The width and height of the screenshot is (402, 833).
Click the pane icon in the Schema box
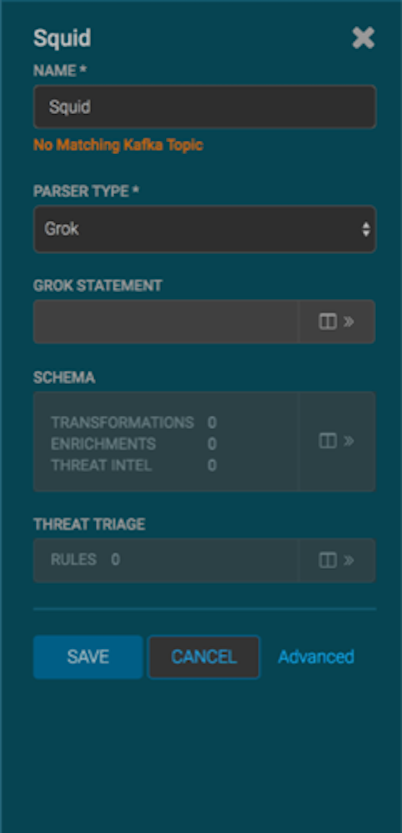click(x=328, y=441)
